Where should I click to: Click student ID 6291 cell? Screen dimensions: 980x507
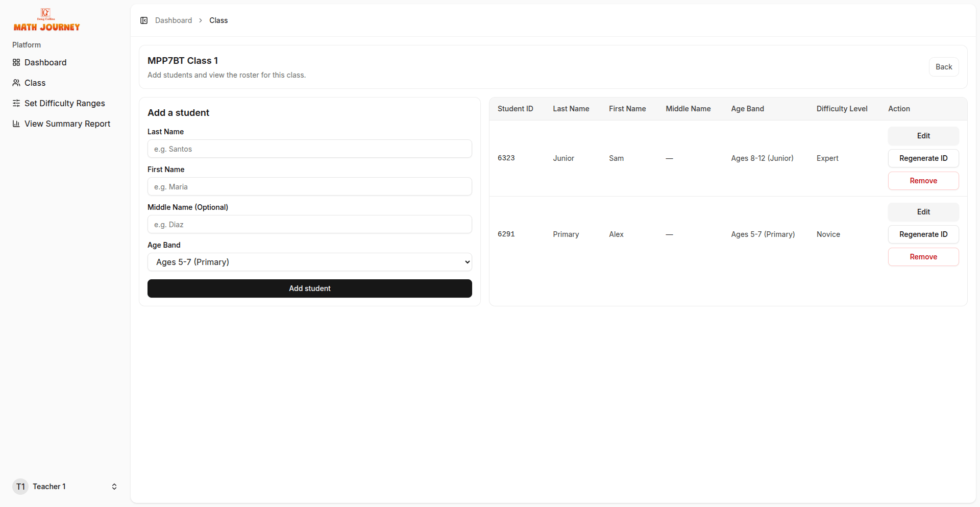click(x=506, y=234)
